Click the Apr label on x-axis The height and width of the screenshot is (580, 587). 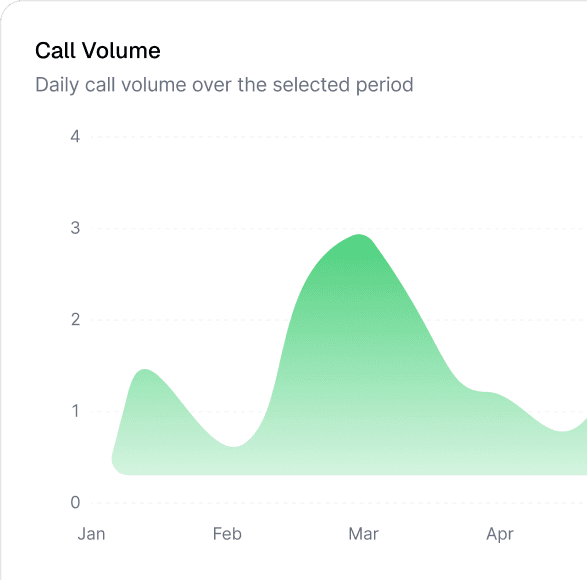pyautogui.click(x=500, y=534)
